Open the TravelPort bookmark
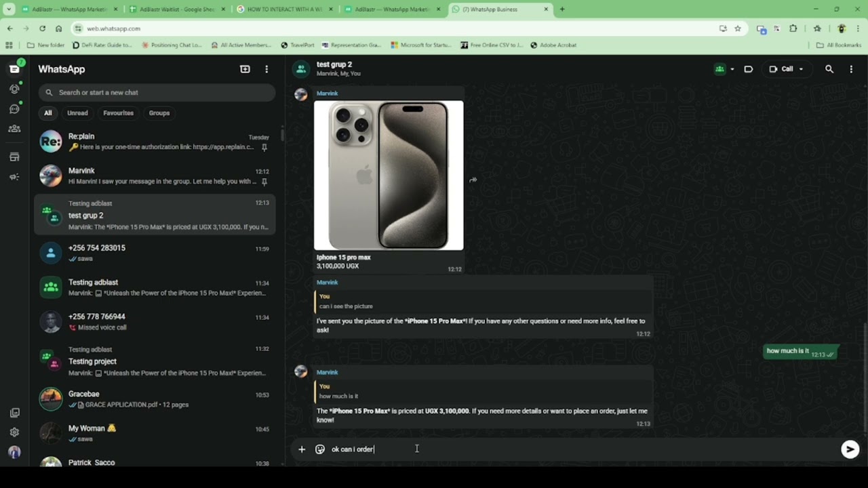868x488 pixels. tap(298, 45)
